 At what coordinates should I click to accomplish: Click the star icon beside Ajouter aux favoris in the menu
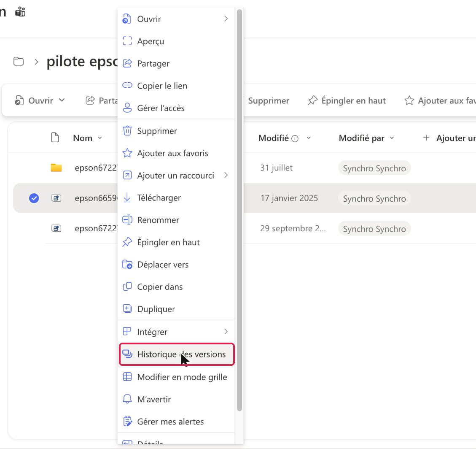127,153
